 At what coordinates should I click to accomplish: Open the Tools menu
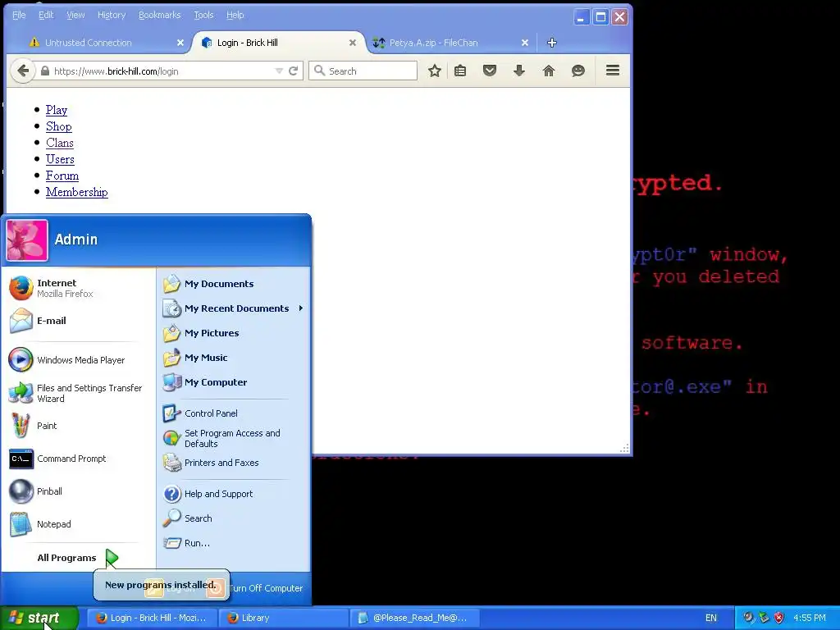(x=203, y=15)
